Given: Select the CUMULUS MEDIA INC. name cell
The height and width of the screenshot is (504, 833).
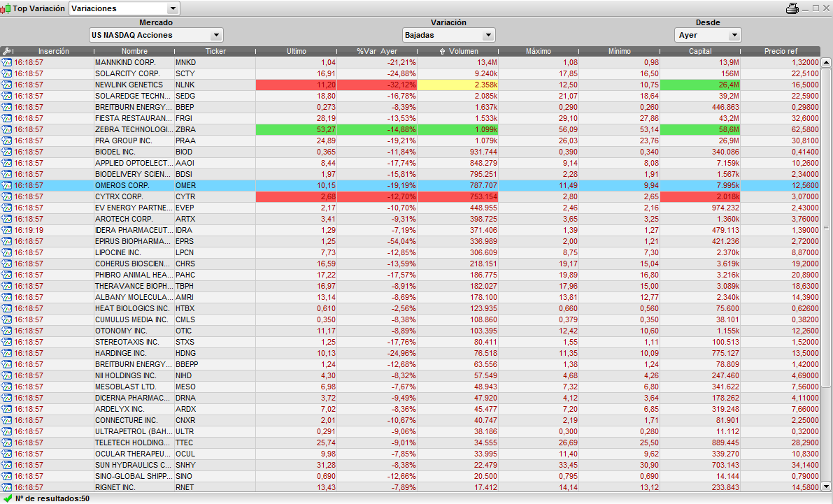Looking at the screenshot, I should [x=134, y=319].
